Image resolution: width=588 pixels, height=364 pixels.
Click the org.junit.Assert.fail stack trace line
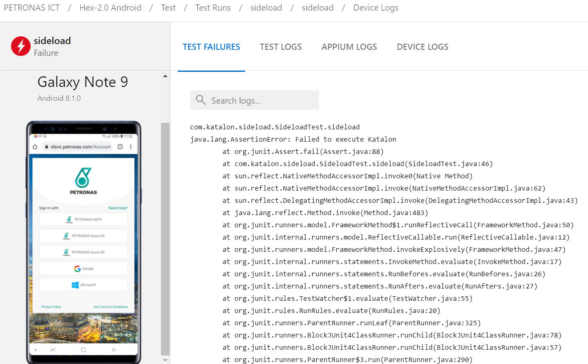pyautogui.click(x=303, y=151)
